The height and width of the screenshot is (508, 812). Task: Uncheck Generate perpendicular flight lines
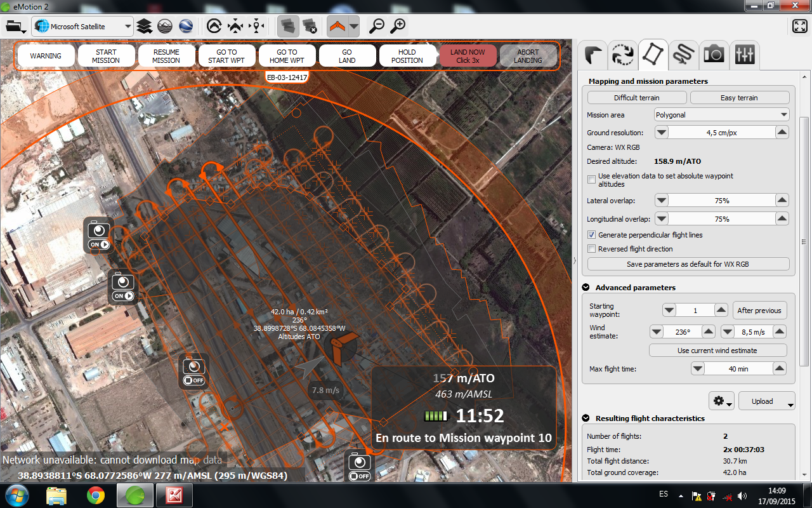click(x=592, y=235)
